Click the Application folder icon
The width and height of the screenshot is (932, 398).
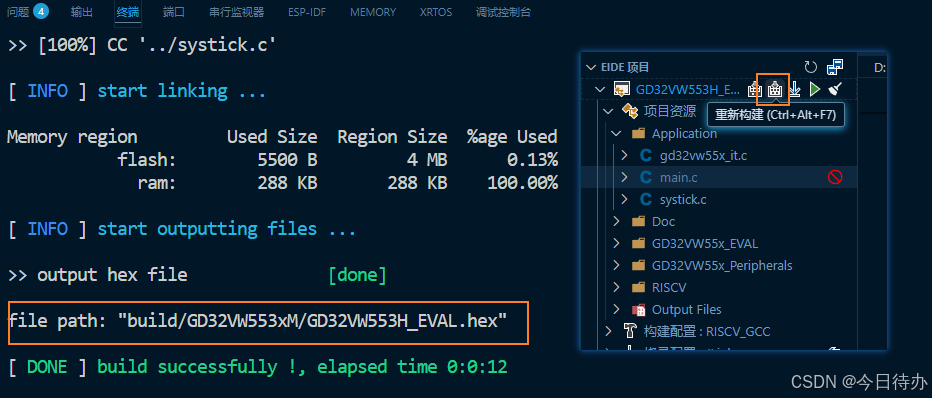(x=638, y=134)
